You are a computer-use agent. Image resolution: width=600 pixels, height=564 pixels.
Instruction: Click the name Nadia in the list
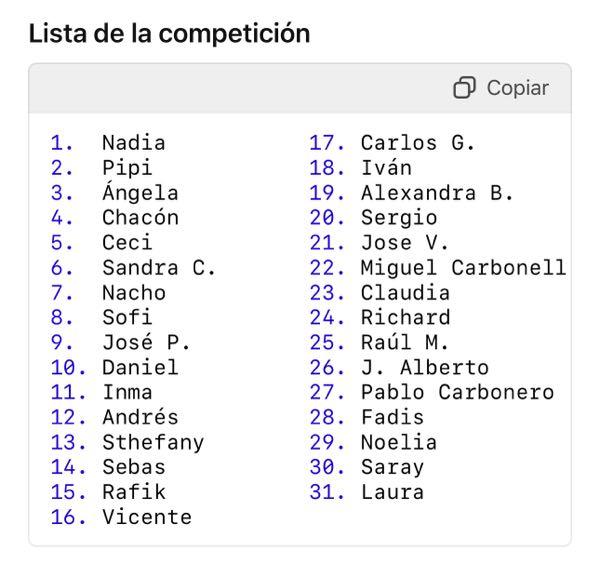[133, 143]
